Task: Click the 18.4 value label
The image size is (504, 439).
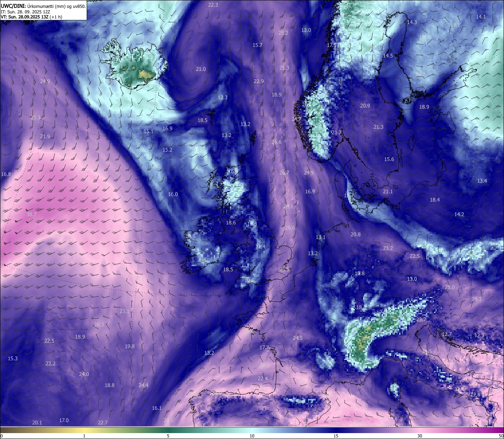Action: click(x=435, y=200)
